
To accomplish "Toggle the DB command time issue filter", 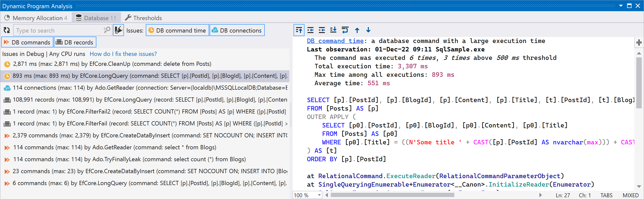I will point(177,30).
